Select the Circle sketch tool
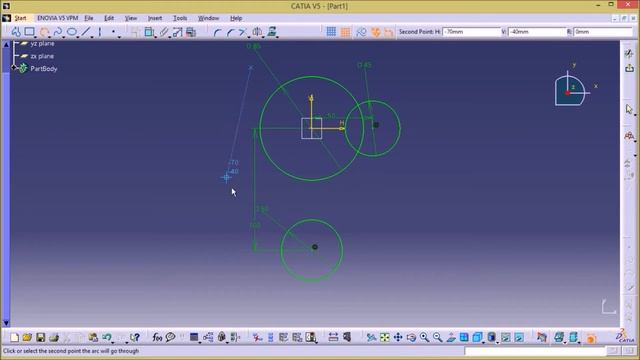The image size is (640, 360). click(x=44, y=32)
